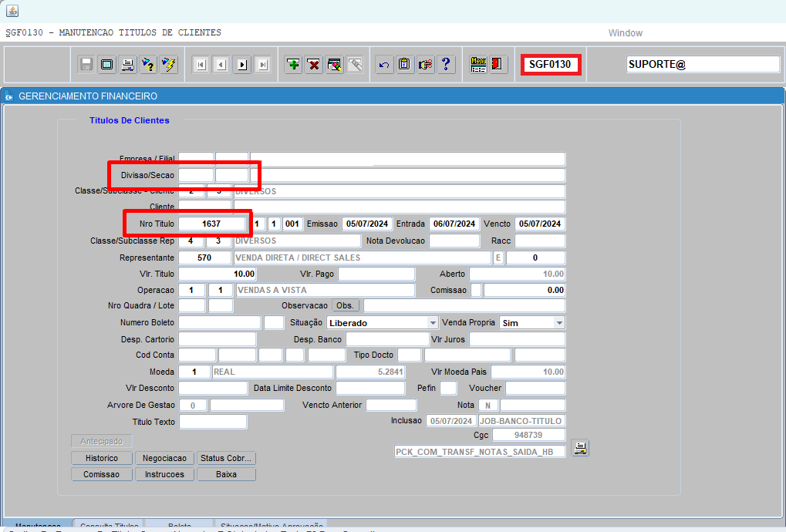Open the Window menu

(625, 33)
